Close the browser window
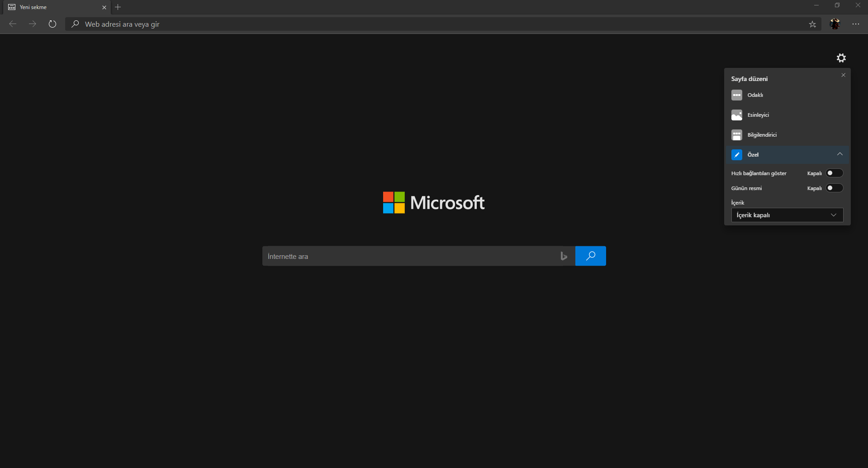 pyautogui.click(x=858, y=5)
